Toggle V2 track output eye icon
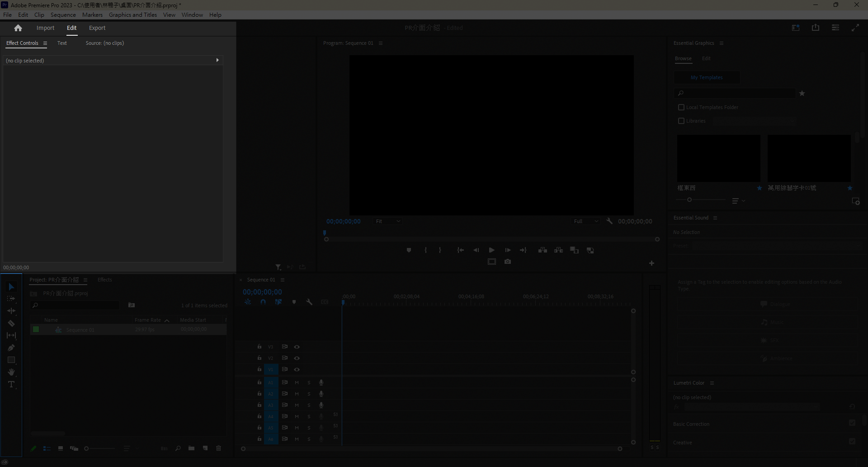The height and width of the screenshot is (467, 868). (x=297, y=358)
